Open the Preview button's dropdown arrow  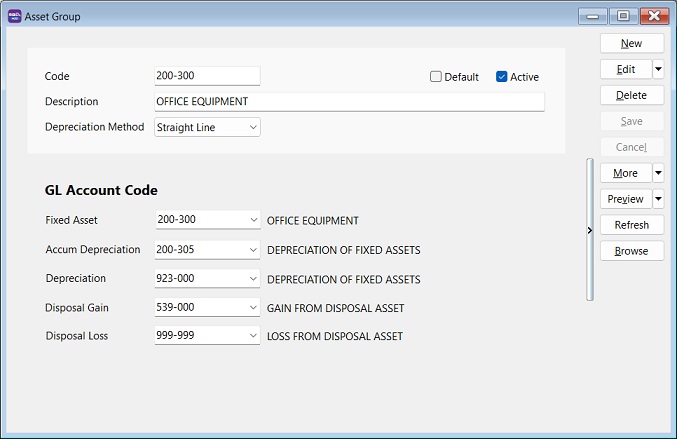658,200
